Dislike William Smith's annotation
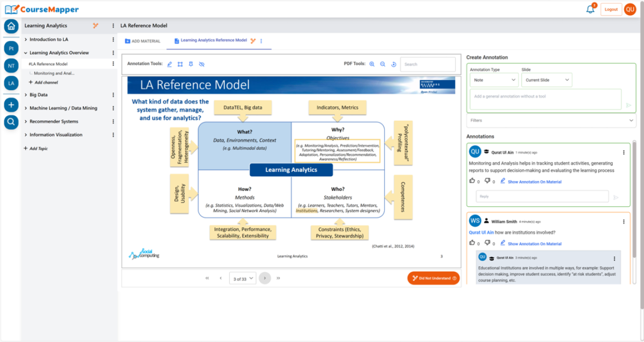The width and height of the screenshot is (644, 342). [487, 243]
